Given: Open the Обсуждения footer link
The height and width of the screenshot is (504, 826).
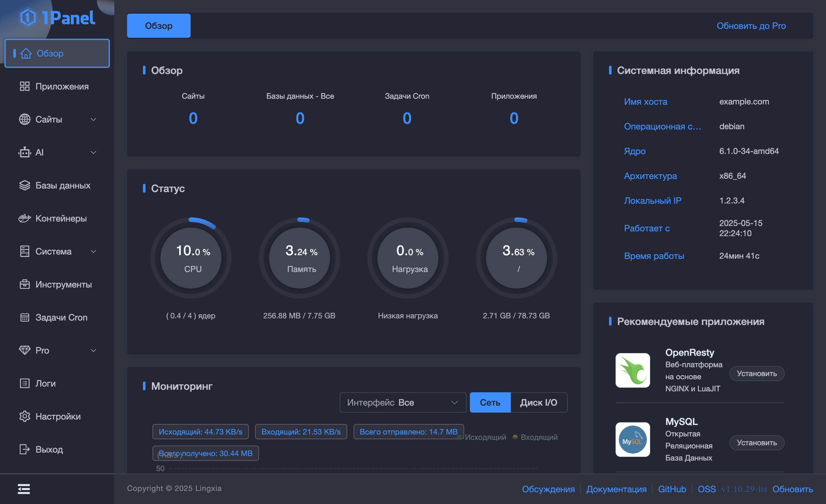Looking at the screenshot, I should [x=548, y=489].
